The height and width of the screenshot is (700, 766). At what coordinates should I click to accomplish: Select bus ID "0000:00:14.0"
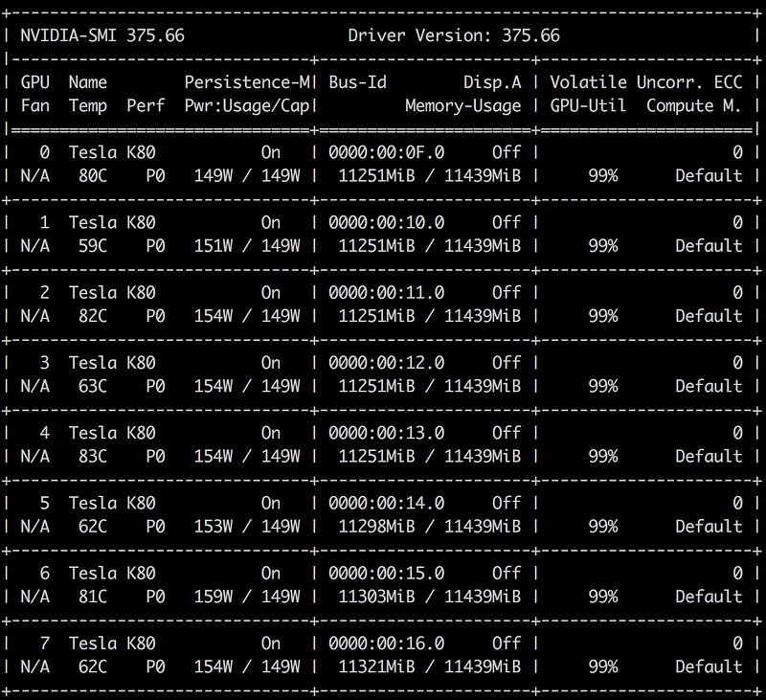point(387,503)
